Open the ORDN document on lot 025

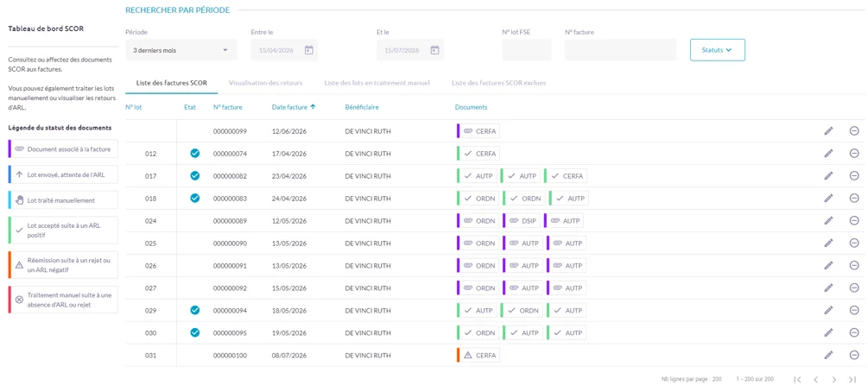click(x=478, y=243)
